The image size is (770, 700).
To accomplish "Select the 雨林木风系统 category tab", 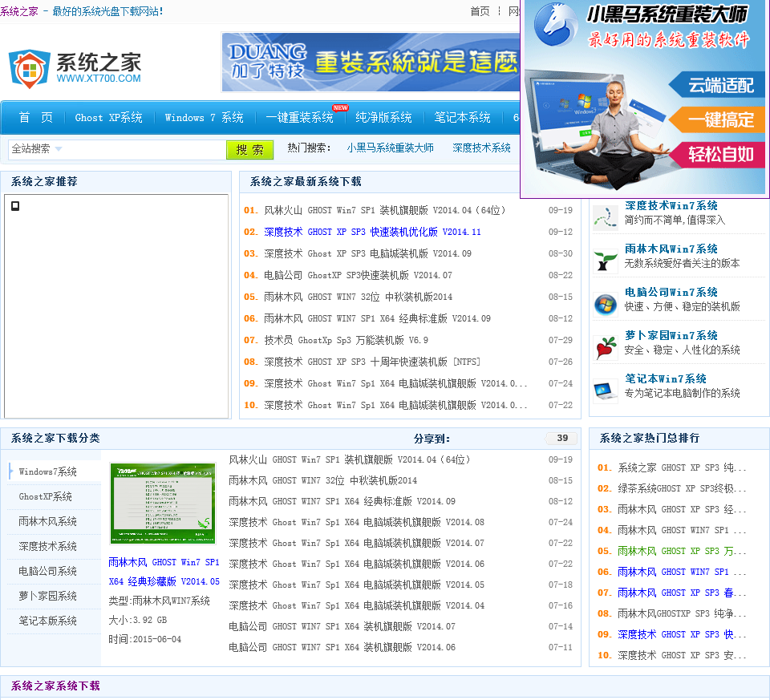I will 47,522.
